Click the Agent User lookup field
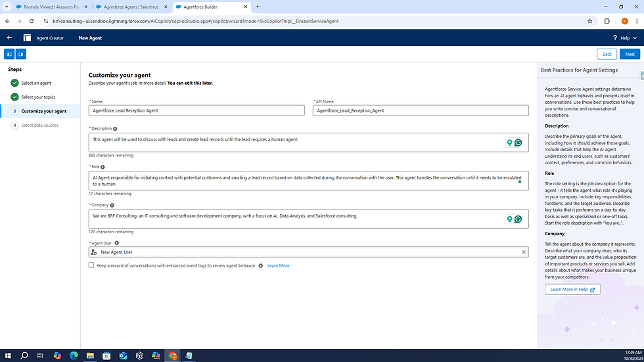The image size is (644, 362). coord(308,252)
